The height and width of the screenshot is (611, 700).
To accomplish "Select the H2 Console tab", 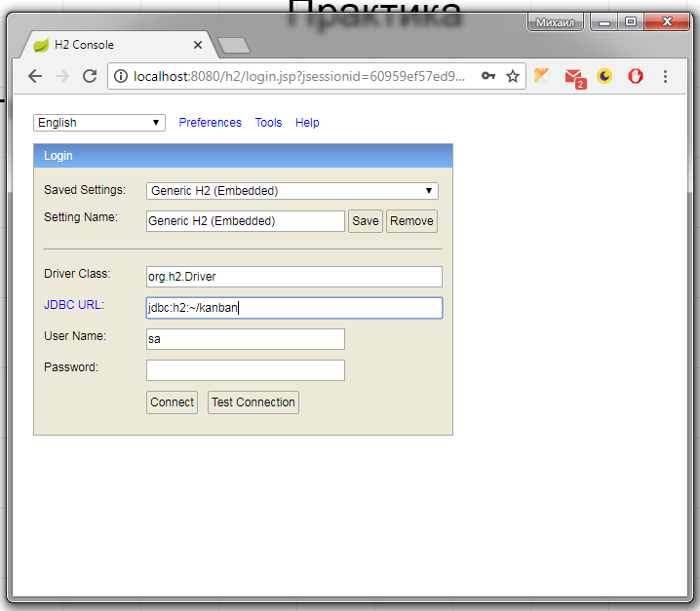I will tap(118, 45).
